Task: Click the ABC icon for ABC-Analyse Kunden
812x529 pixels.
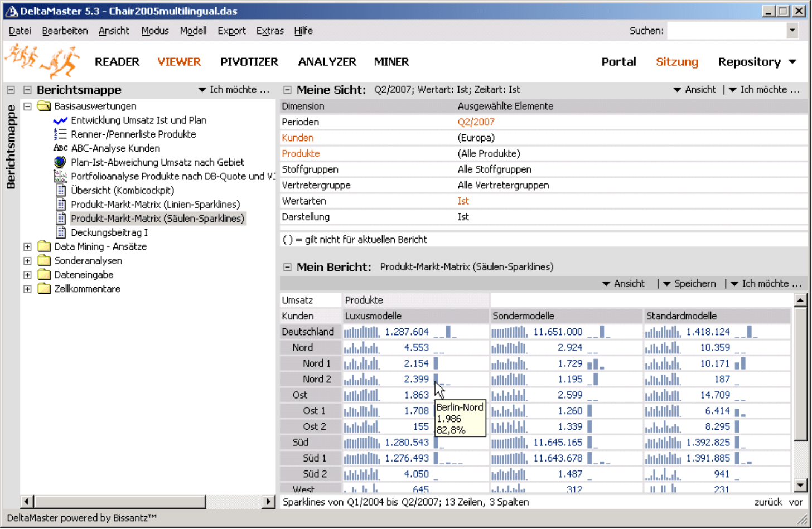Action: [60, 148]
